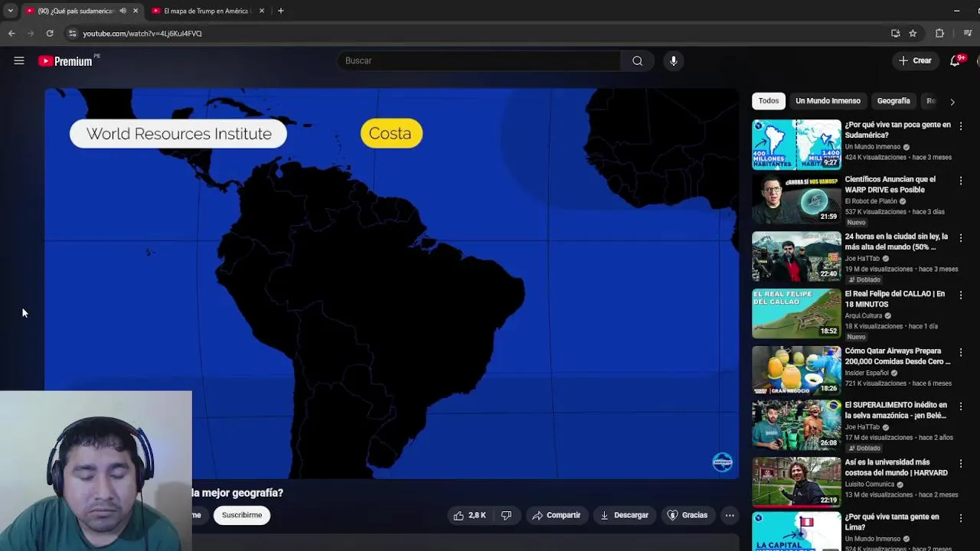Screen dimensions: 980x551
Task: Go to YouTube Premium home logo
Action: click(x=67, y=61)
